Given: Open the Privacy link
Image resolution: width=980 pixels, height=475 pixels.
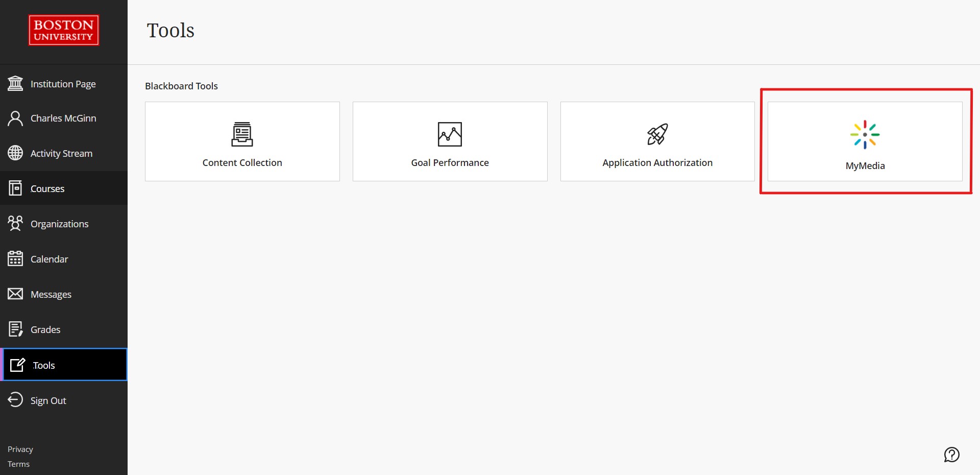Looking at the screenshot, I should click(20, 449).
